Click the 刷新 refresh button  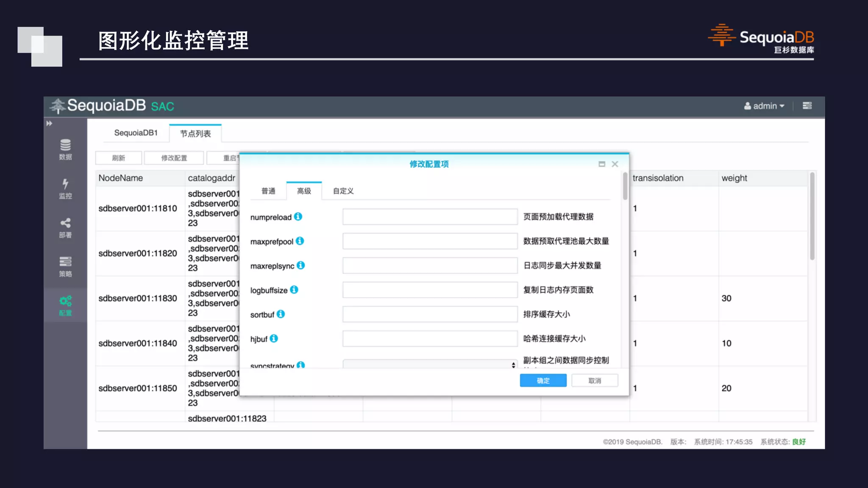point(118,158)
